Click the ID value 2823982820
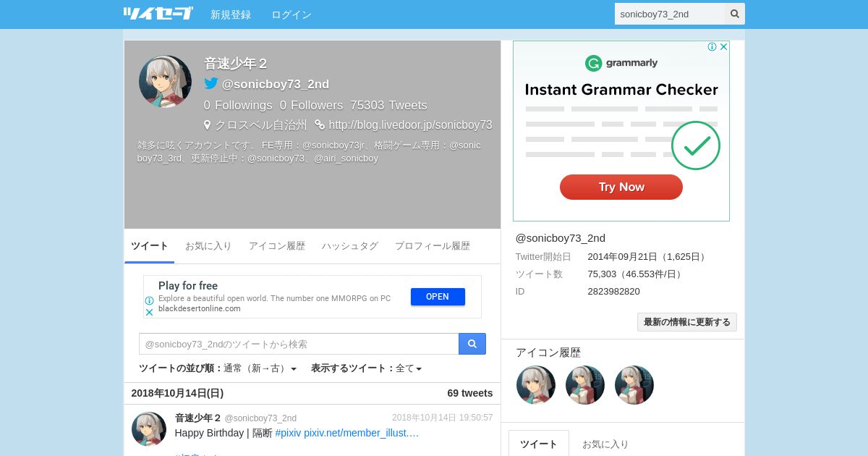868x456 pixels. [x=614, y=292]
